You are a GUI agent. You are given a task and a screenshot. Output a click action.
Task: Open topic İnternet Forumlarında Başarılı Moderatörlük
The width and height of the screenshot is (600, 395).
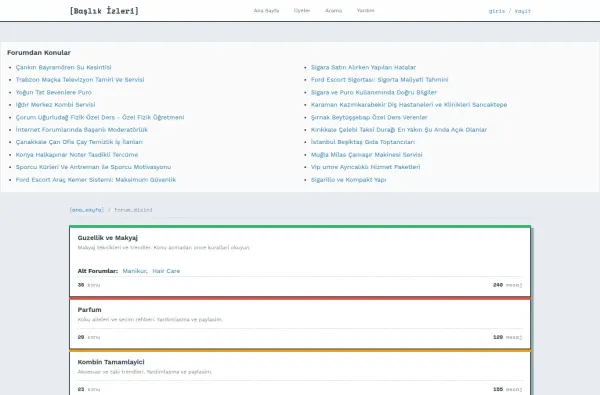(82, 130)
